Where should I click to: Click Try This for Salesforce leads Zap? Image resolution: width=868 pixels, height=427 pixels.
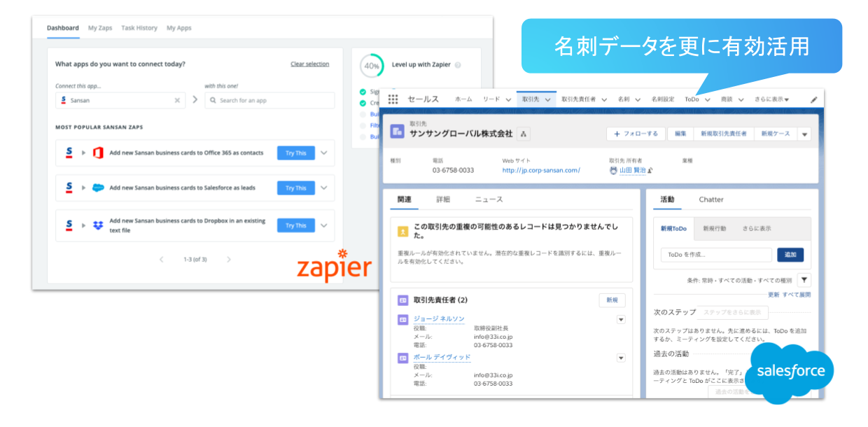296,188
